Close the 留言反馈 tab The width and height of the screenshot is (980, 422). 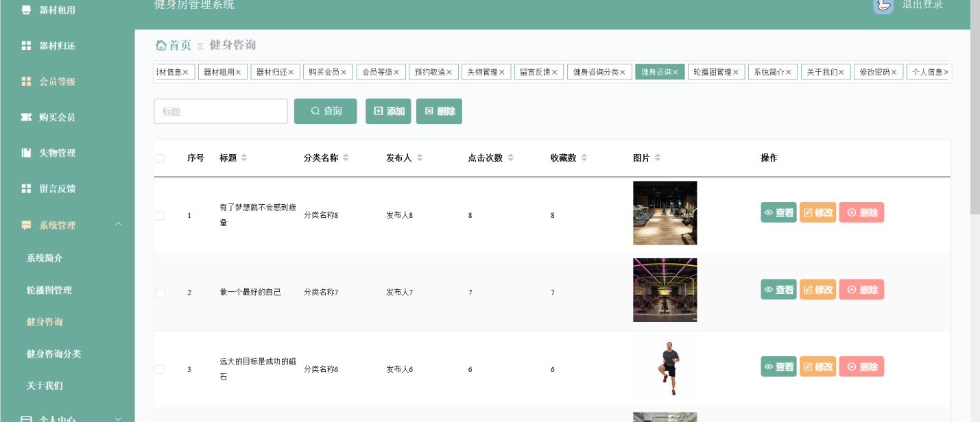[x=554, y=72]
